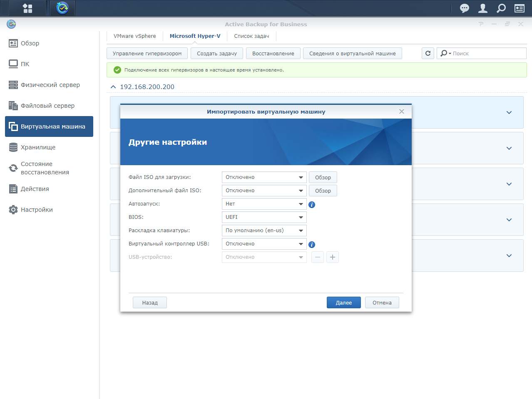Open Физический сервер in sidebar
532x399 pixels.
[x=49, y=85]
